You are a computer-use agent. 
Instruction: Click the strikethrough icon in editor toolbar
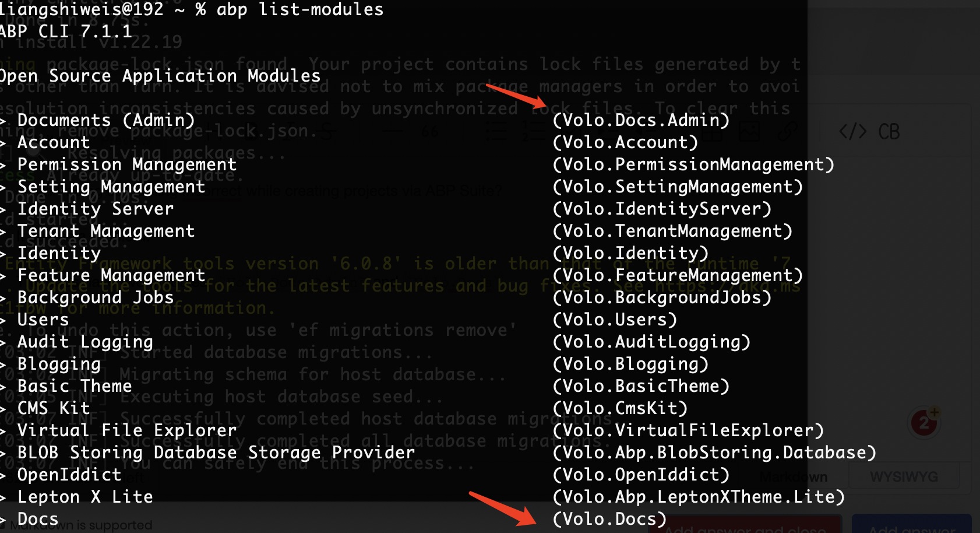(x=327, y=132)
